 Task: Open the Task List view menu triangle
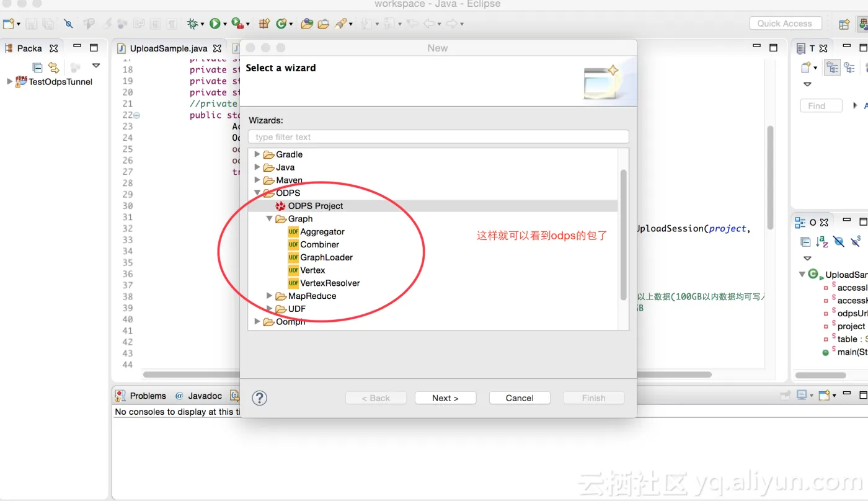pyautogui.click(x=807, y=84)
